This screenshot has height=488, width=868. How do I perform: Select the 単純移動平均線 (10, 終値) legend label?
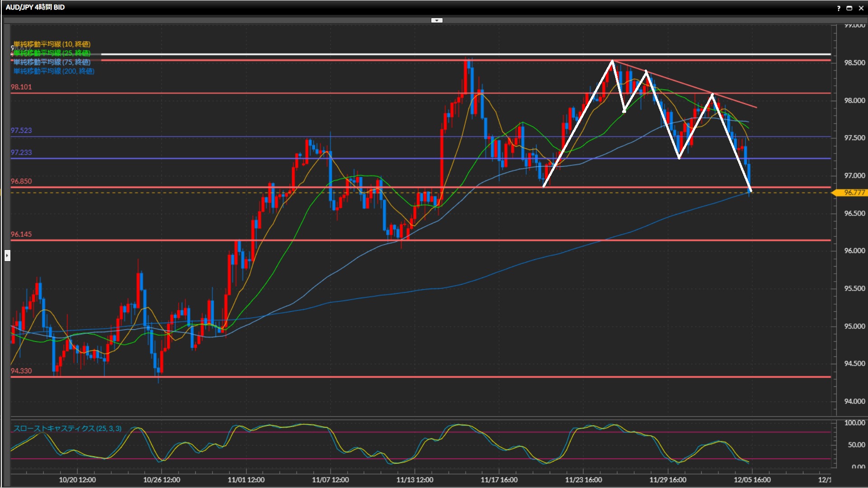click(x=52, y=44)
